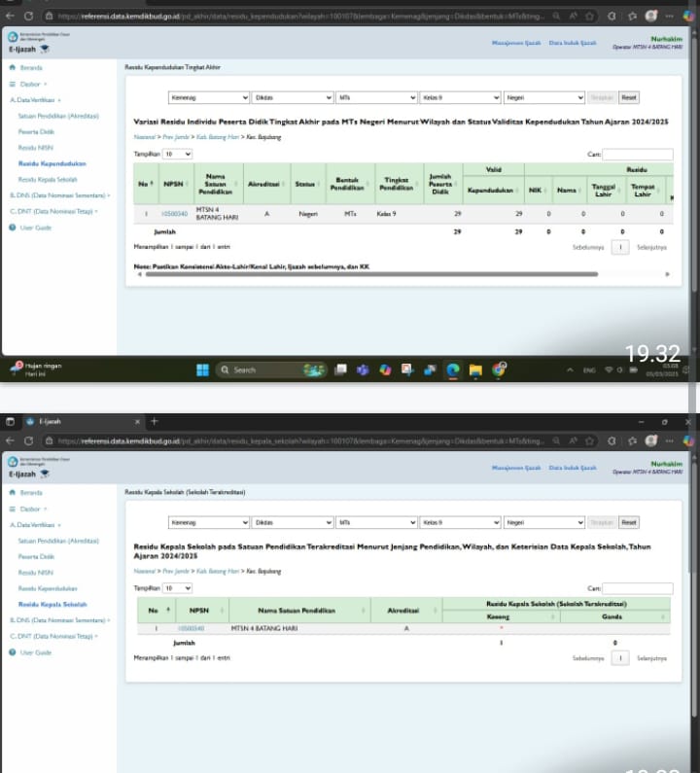Open Kelas 9 dropdown on the Residu Kependudukan page

coord(459,98)
